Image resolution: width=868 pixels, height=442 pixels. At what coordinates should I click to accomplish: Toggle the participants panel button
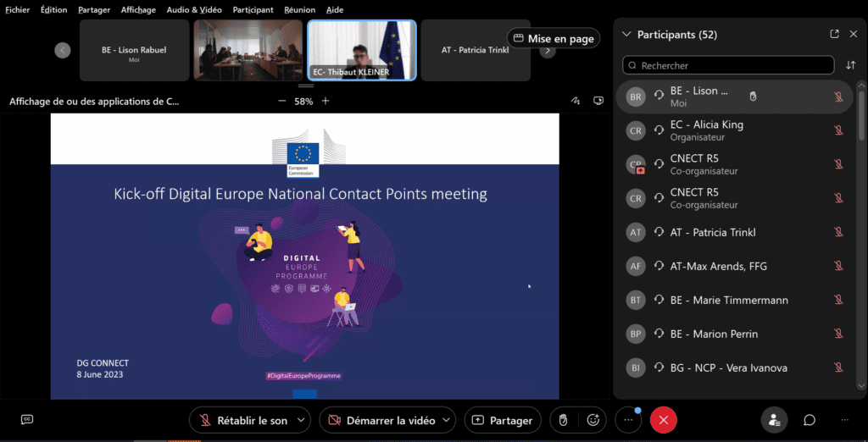773,420
